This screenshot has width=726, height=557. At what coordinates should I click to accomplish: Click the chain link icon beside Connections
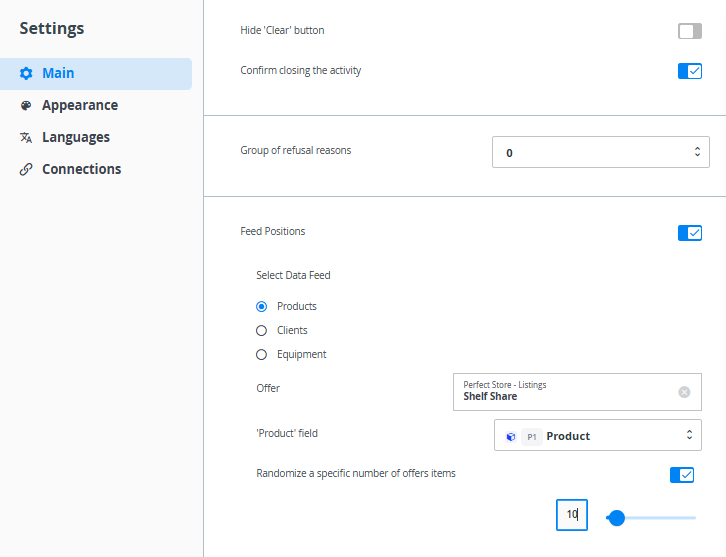26,170
